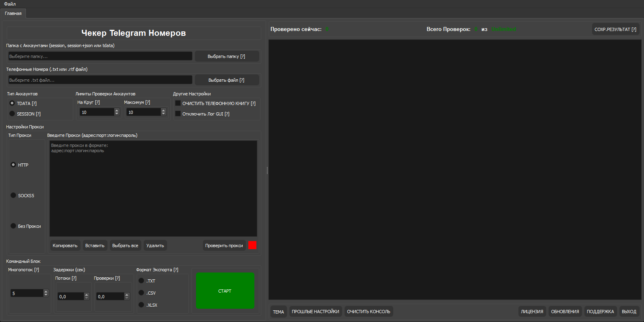
Task: Open the Файл menu
Action: (10, 4)
